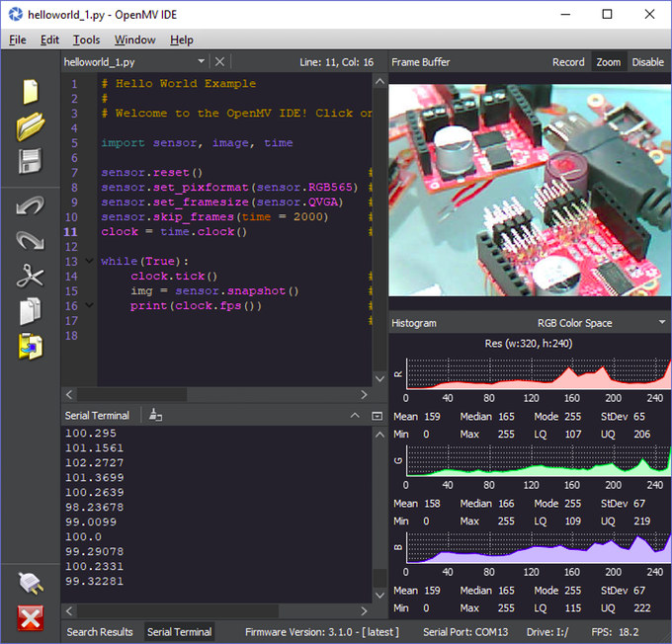Toggle Record in the Frame Buffer header
Image resolution: width=672 pixels, height=644 pixels.
(x=568, y=62)
